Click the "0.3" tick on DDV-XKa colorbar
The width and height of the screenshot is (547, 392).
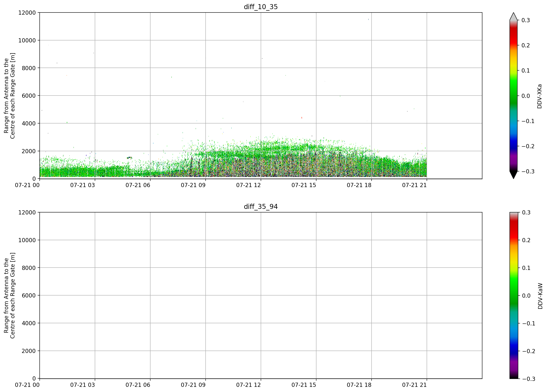coord(526,20)
